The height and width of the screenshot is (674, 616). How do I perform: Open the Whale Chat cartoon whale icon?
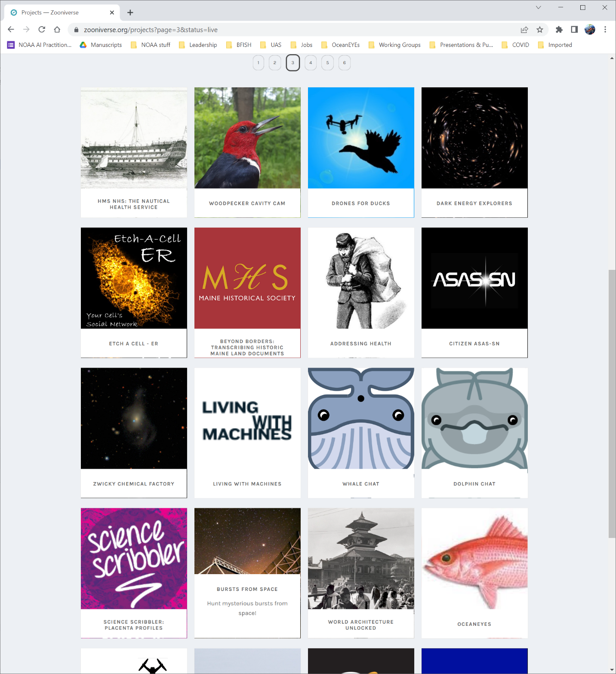(361, 418)
